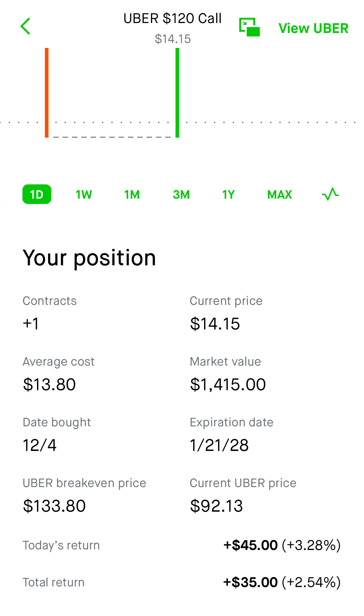Tap the orange candlestick bar
The height and width of the screenshot is (616, 364).
[47, 92]
